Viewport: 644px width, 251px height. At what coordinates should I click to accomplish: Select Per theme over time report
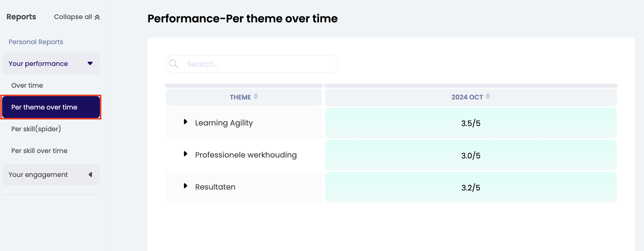(44, 107)
